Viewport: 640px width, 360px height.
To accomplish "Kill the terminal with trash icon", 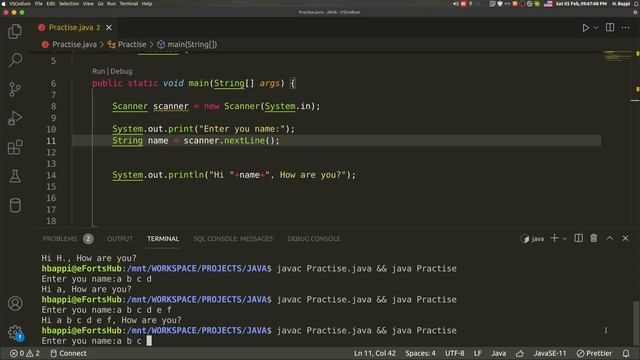I will pos(594,238).
